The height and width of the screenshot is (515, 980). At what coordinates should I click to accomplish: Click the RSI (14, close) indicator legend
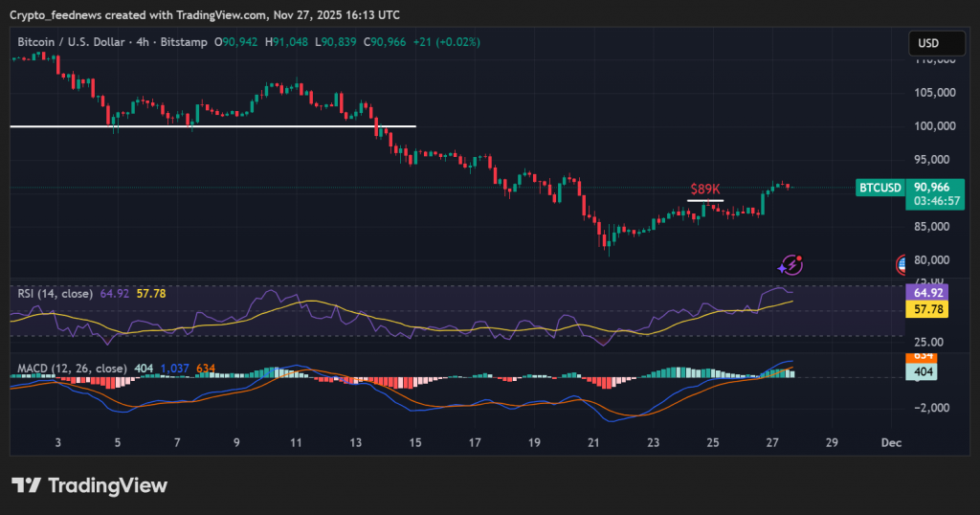click(56, 293)
